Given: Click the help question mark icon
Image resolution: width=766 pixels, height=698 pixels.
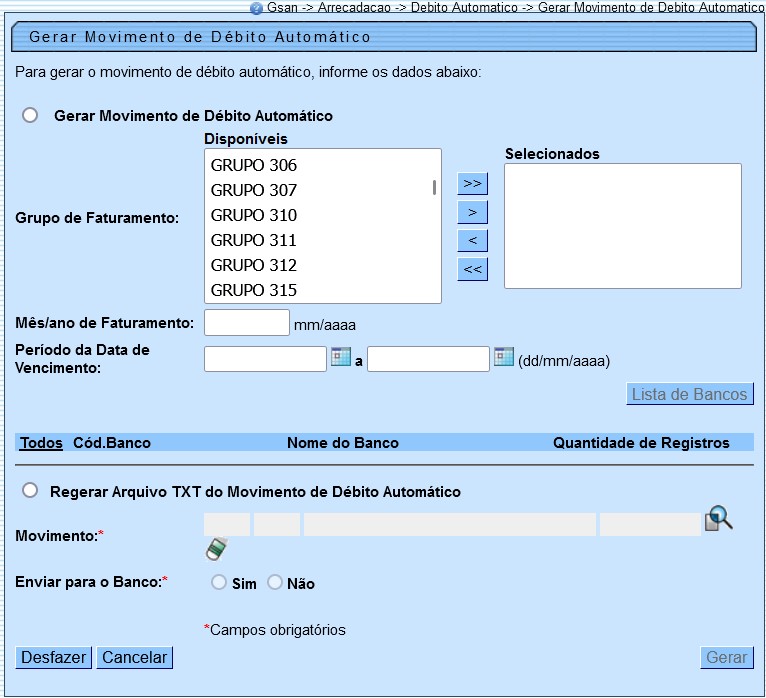Looking at the screenshot, I should pos(257,7).
